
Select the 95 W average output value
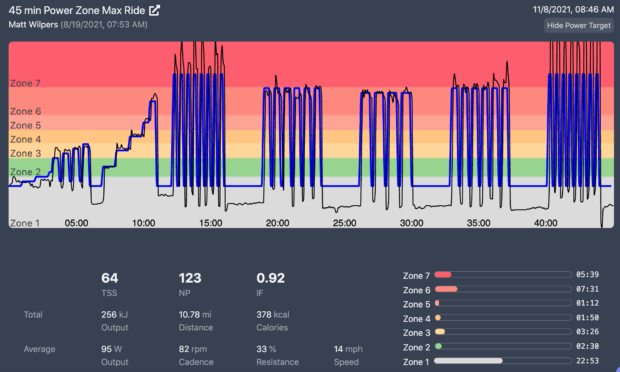(x=112, y=349)
